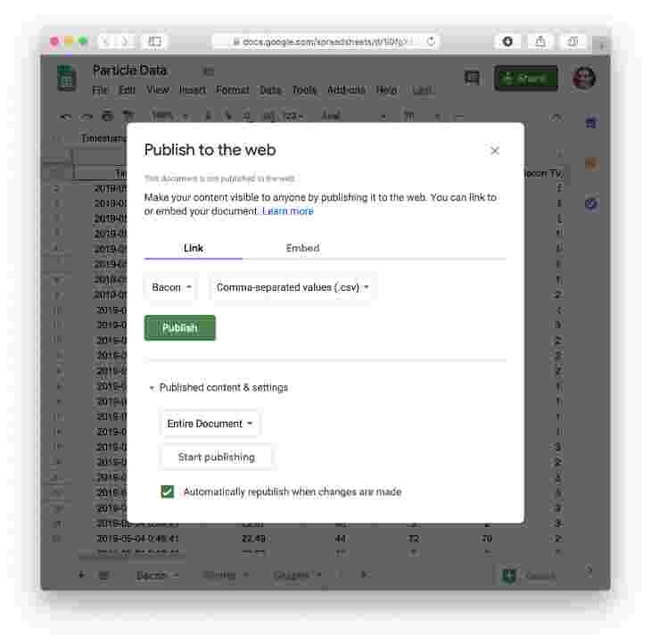Click the Google Sheets home icon

(x=66, y=78)
